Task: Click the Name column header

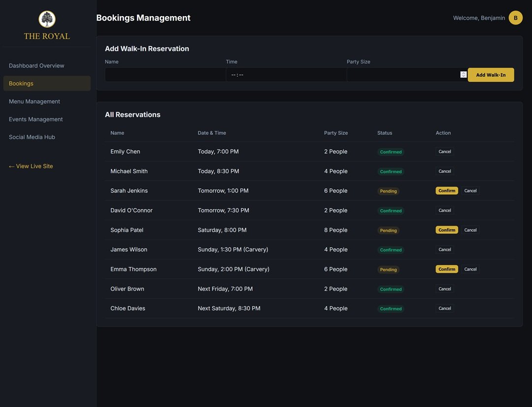Action: [x=117, y=133]
